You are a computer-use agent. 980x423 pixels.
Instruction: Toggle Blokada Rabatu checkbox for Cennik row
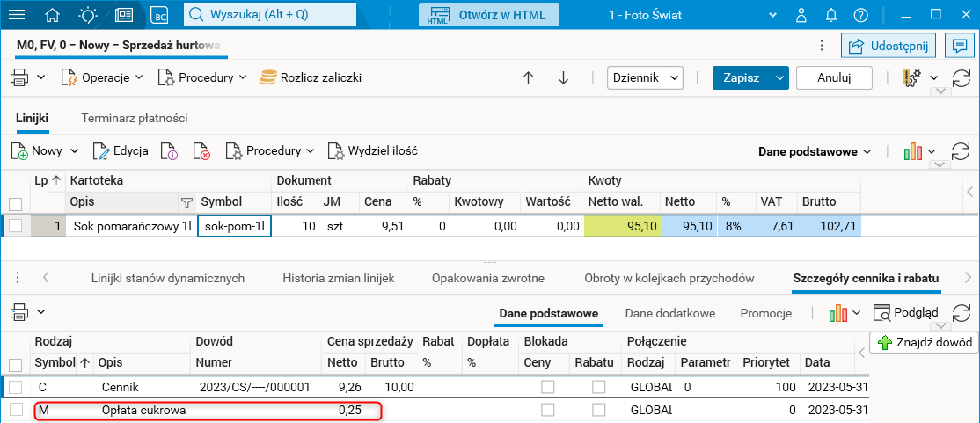point(599,388)
